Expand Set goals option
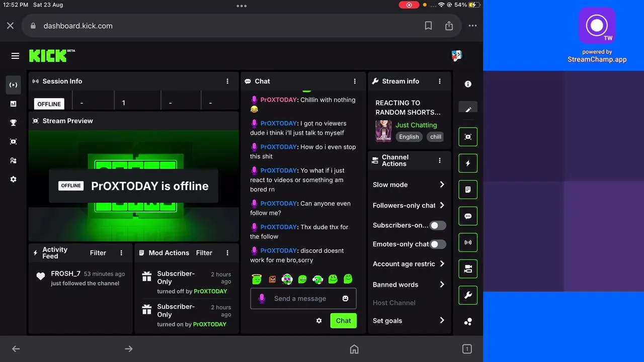 tap(409, 321)
